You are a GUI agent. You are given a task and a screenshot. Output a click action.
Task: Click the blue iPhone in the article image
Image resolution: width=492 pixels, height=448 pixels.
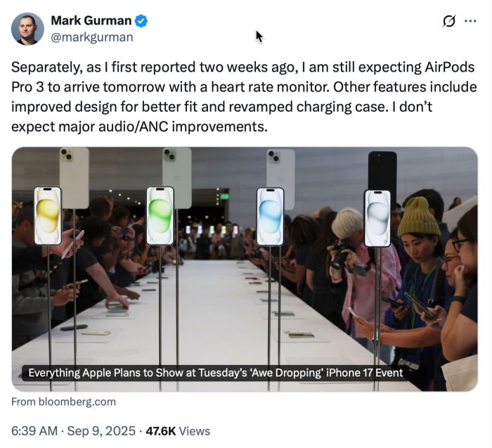point(270,216)
